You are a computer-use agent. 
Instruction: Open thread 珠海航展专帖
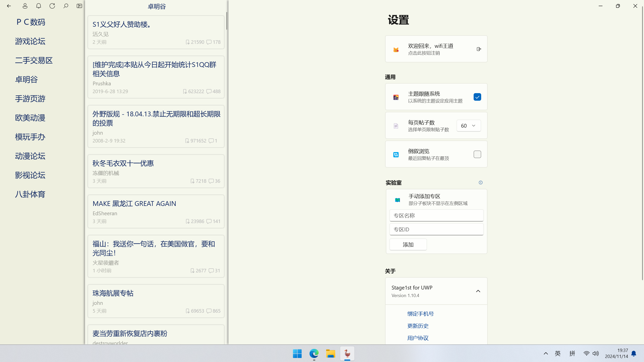click(156, 301)
